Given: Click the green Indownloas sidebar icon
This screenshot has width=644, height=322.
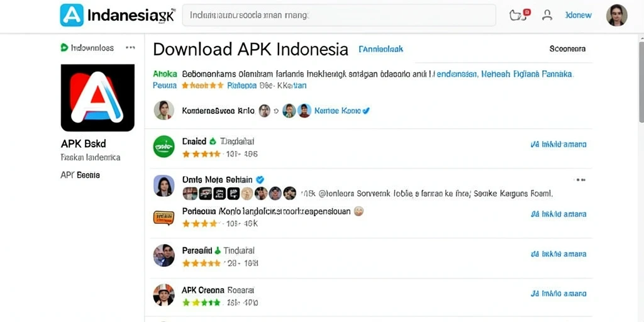Looking at the screenshot, I should (64, 48).
